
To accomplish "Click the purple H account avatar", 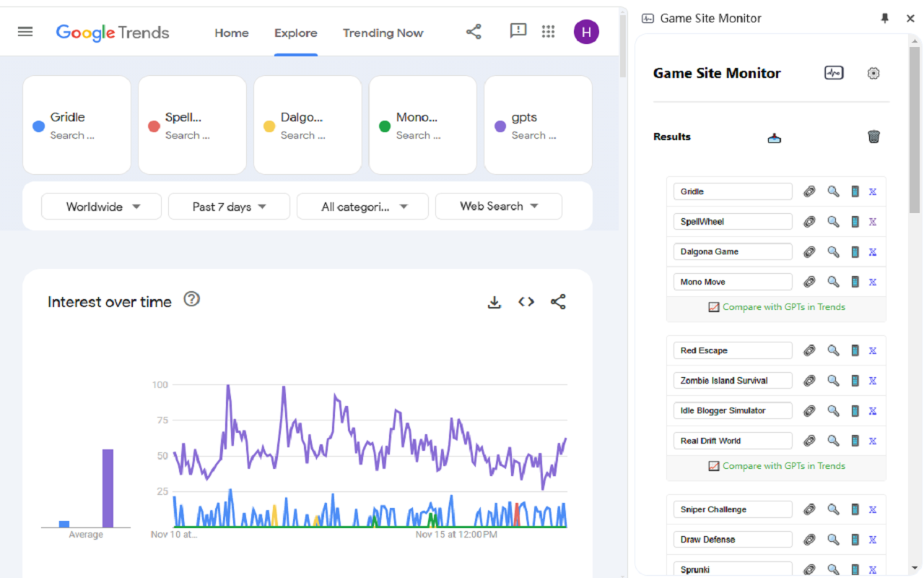I will [x=586, y=32].
